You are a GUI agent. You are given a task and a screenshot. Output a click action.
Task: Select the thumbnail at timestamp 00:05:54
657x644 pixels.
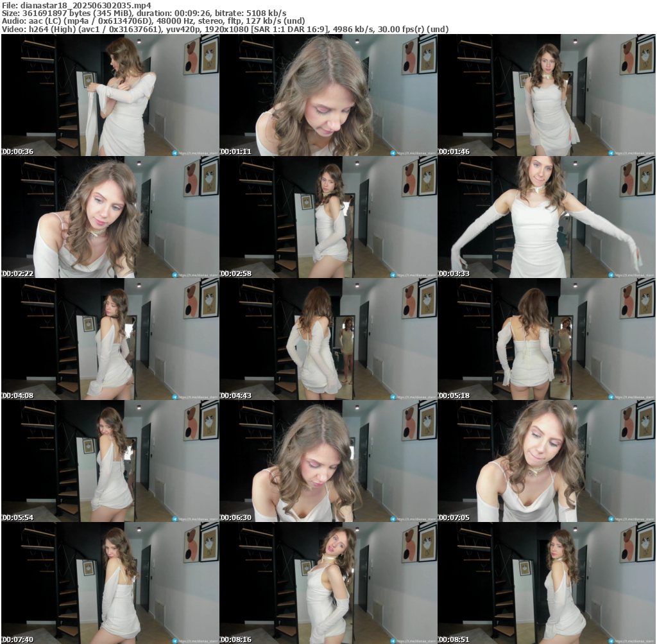pos(110,461)
